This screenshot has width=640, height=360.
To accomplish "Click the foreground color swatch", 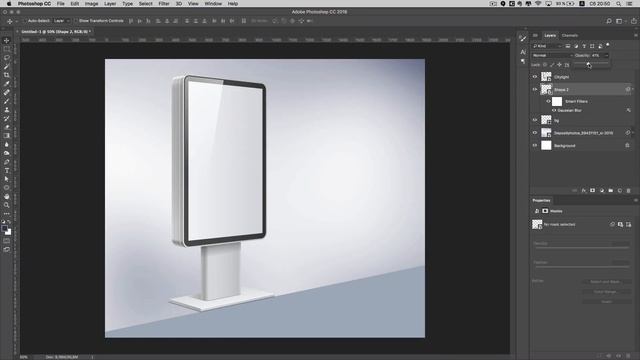I will (x=4, y=229).
